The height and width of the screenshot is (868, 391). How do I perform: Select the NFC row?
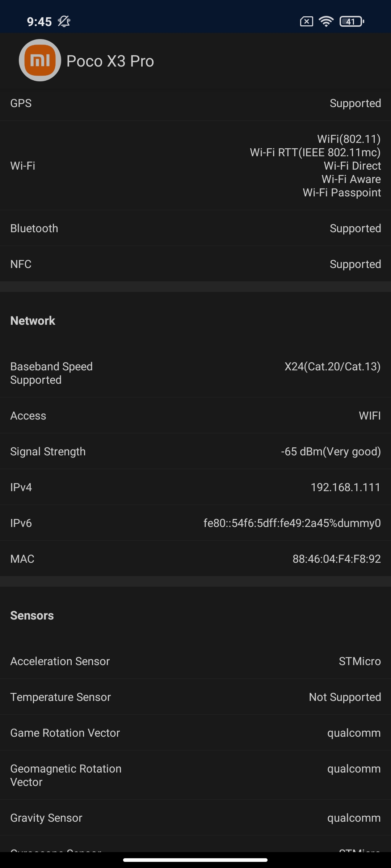point(195,264)
